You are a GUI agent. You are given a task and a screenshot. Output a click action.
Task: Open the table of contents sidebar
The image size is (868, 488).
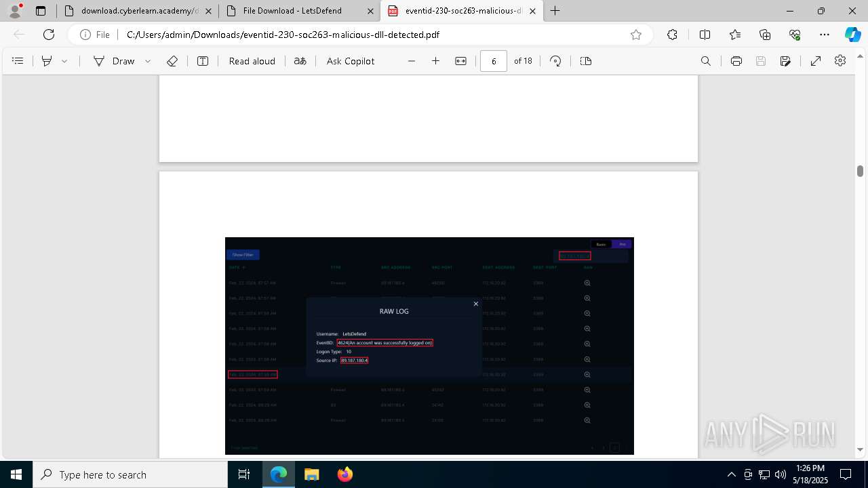coord(18,61)
